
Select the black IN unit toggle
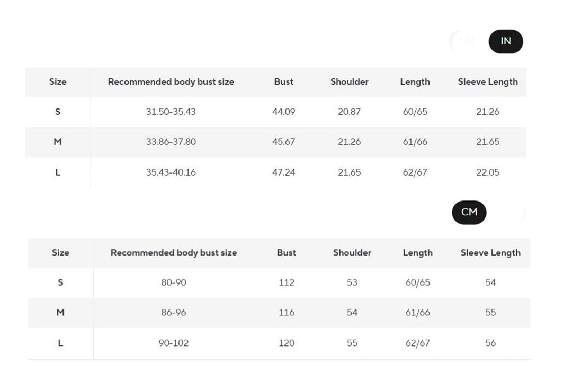506,41
